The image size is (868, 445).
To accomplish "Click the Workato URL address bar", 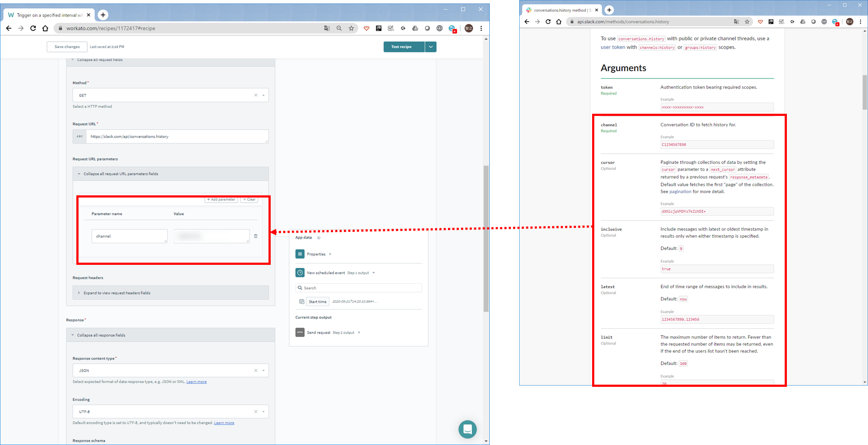I will pyautogui.click(x=191, y=28).
